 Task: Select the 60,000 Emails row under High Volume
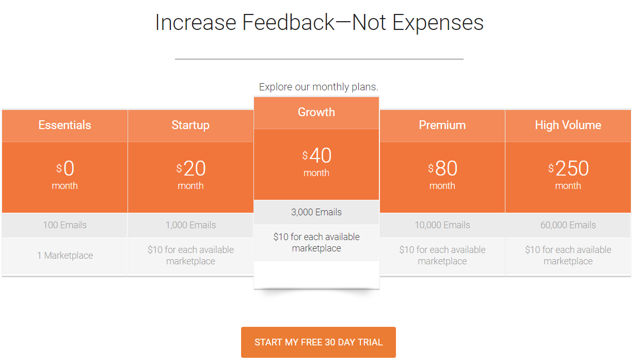coord(568,225)
